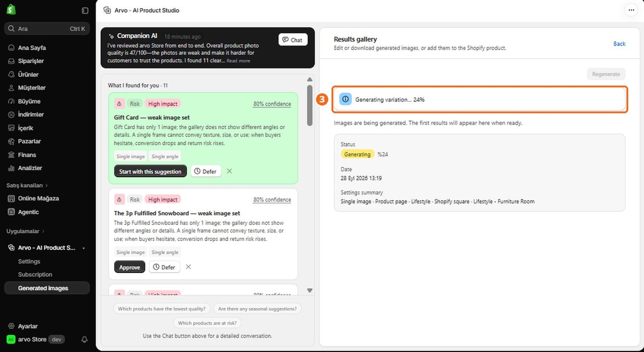Open the three-dot more actions menu
The image size is (644, 352).
[631, 10]
